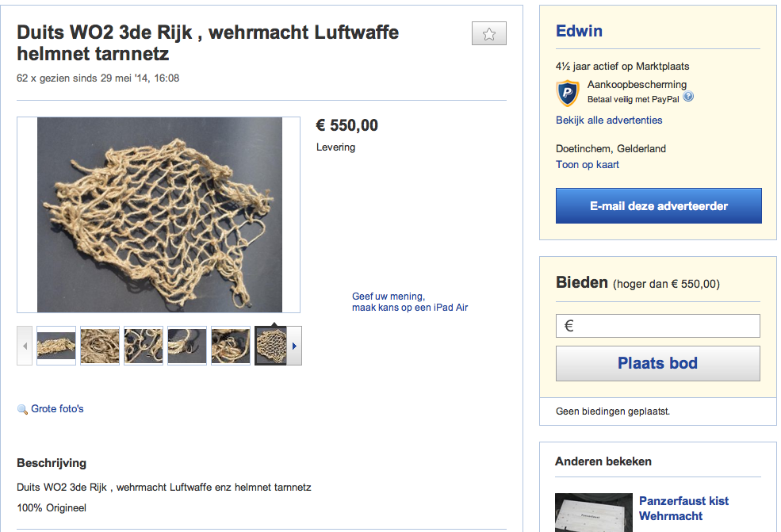
Task: Focus the euro bid input field
Action: [657, 326]
